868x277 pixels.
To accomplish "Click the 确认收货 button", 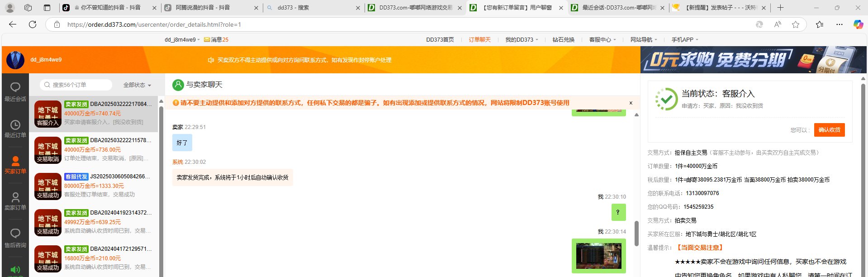I will coord(829,130).
